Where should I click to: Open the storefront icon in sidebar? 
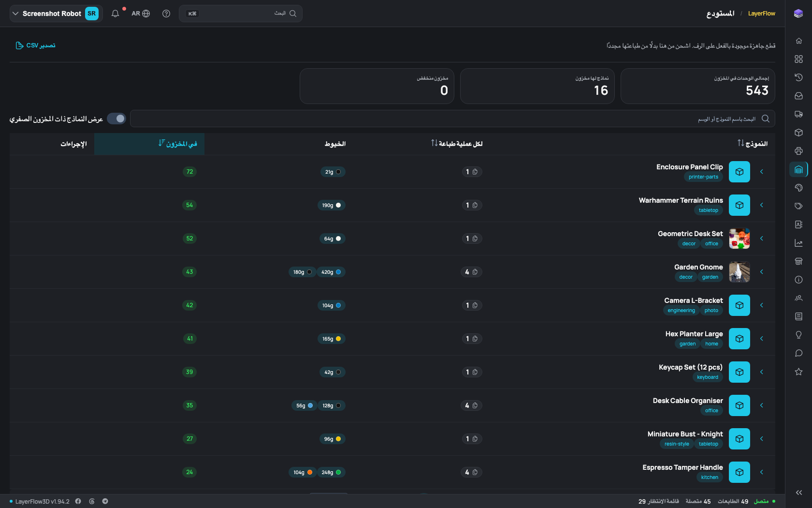(x=798, y=261)
